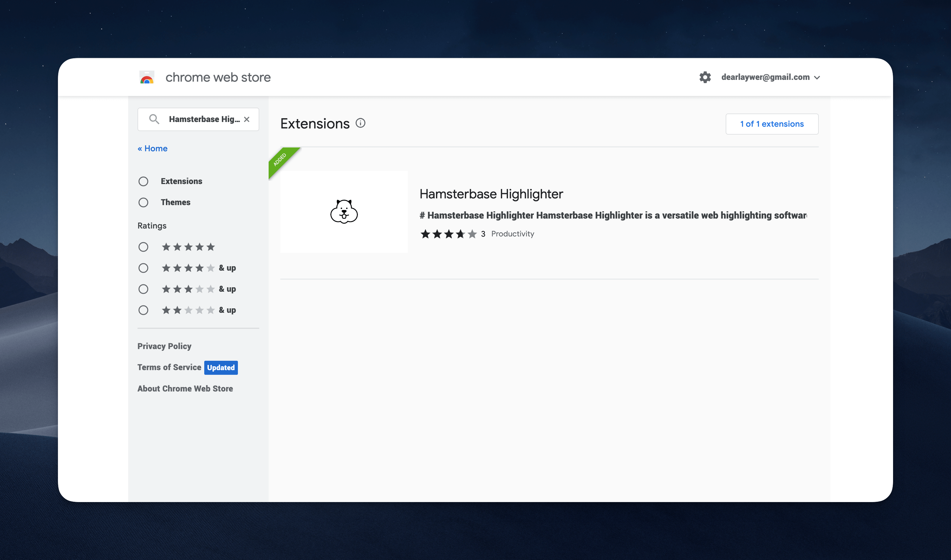Click the '1 of 1 extensions' button
The height and width of the screenshot is (560, 951).
click(772, 124)
